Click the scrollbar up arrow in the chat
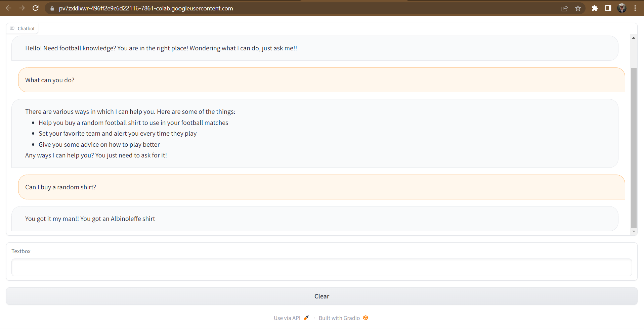This screenshot has height=329, width=644. click(634, 37)
